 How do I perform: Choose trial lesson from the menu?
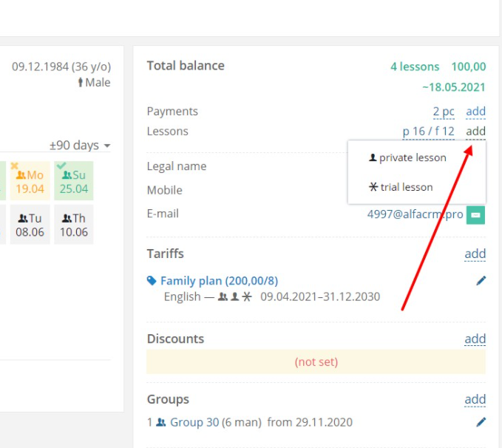[401, 187]
